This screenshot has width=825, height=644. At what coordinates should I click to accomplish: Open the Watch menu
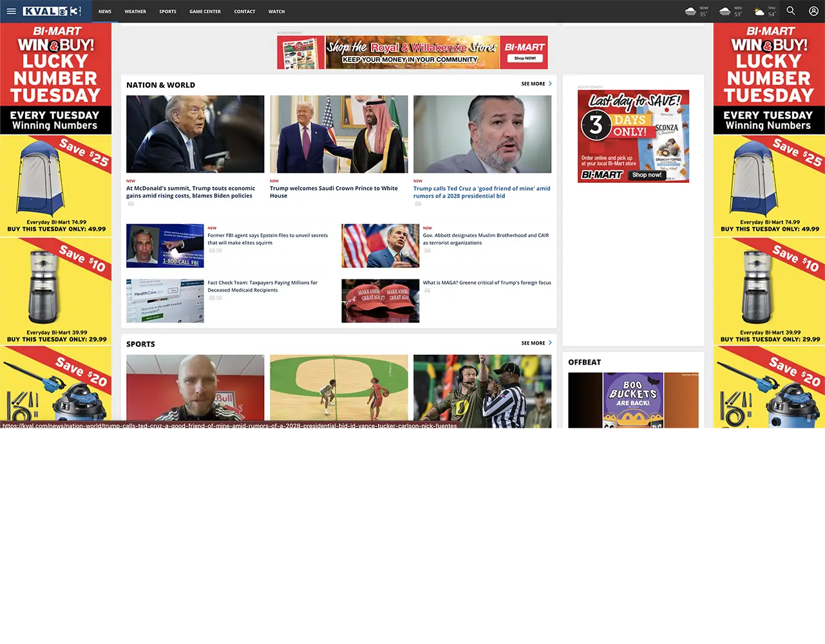(276, 12)
